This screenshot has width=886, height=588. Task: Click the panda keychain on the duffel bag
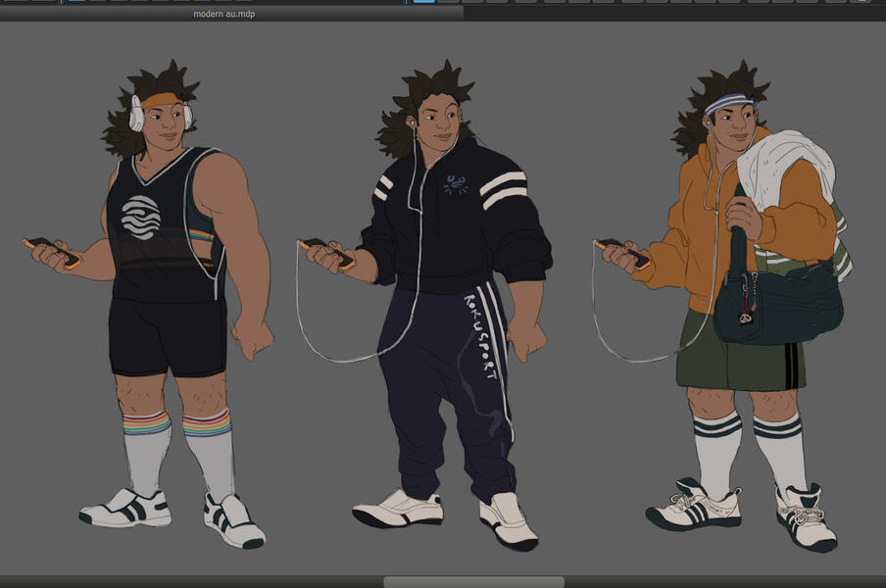(x=746, y=317)
